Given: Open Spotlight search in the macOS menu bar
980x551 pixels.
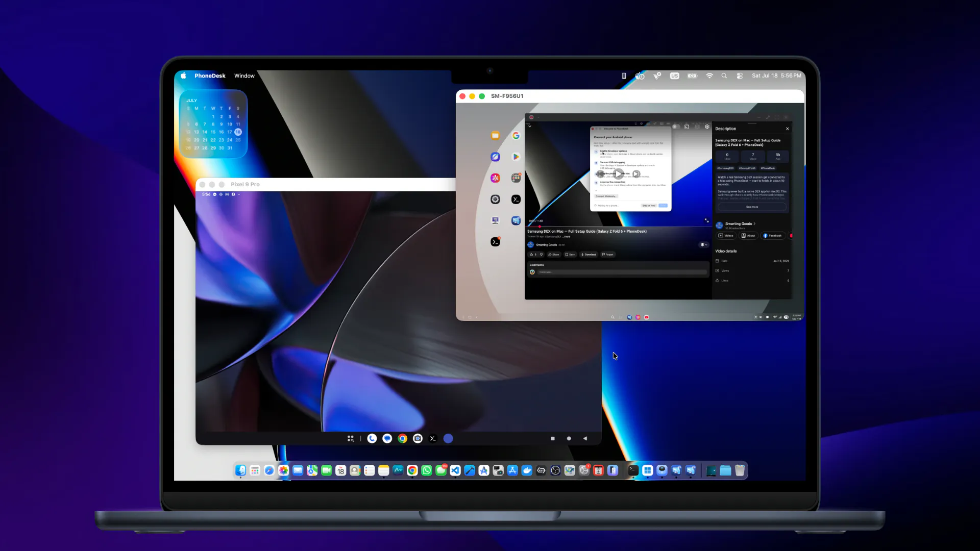Looking at the screenshot, I should tap(724, 76).
